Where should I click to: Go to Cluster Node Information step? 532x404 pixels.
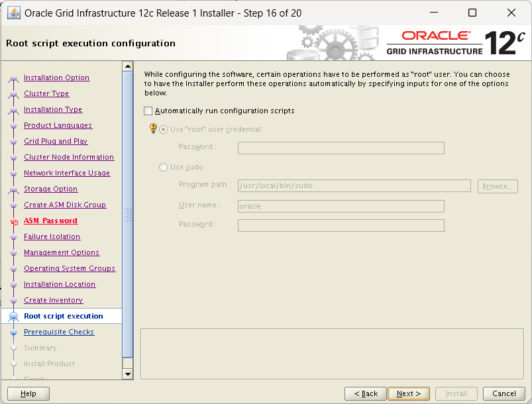click(x=69, y=157)
